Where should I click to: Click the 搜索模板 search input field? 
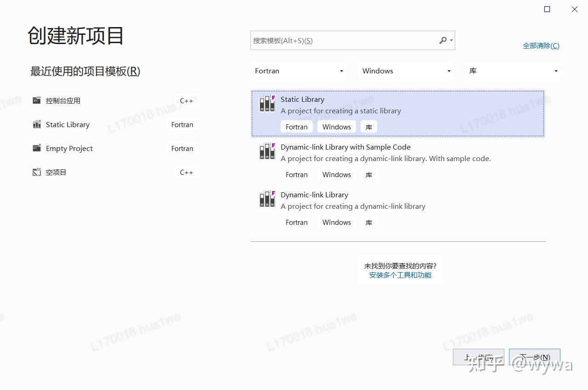pyautogui.click(x=345, y=40)
